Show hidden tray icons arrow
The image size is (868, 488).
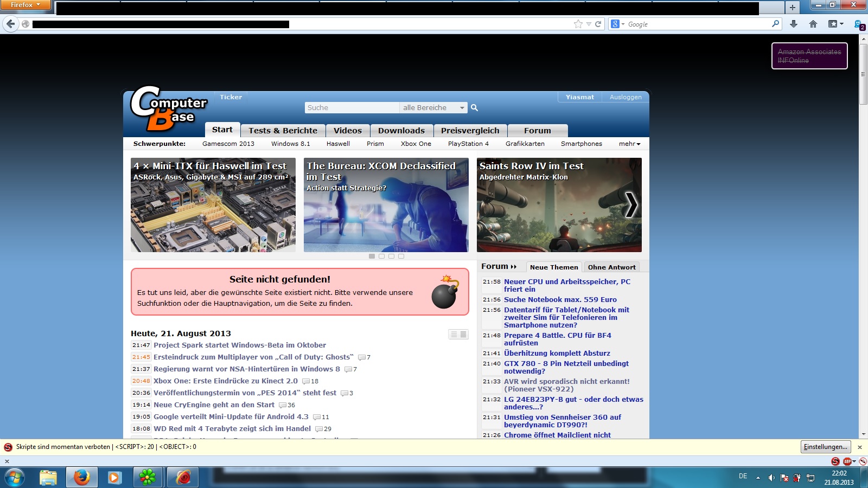[758, 478]
